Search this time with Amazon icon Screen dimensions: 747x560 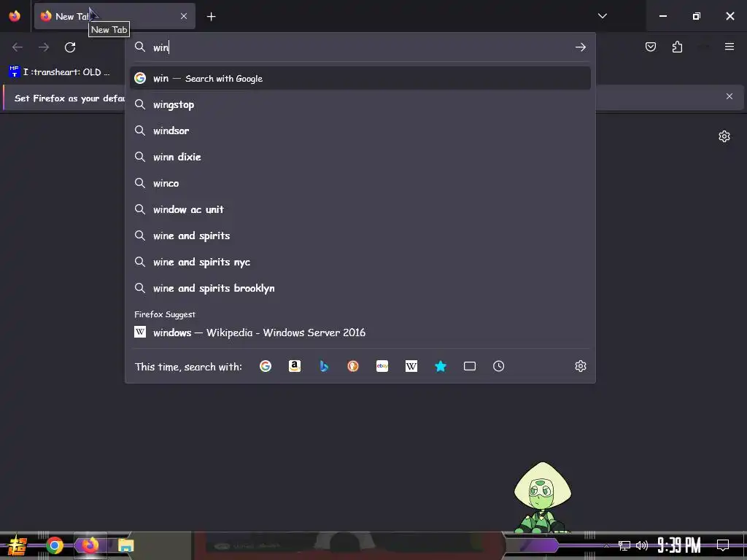point(295,366)
